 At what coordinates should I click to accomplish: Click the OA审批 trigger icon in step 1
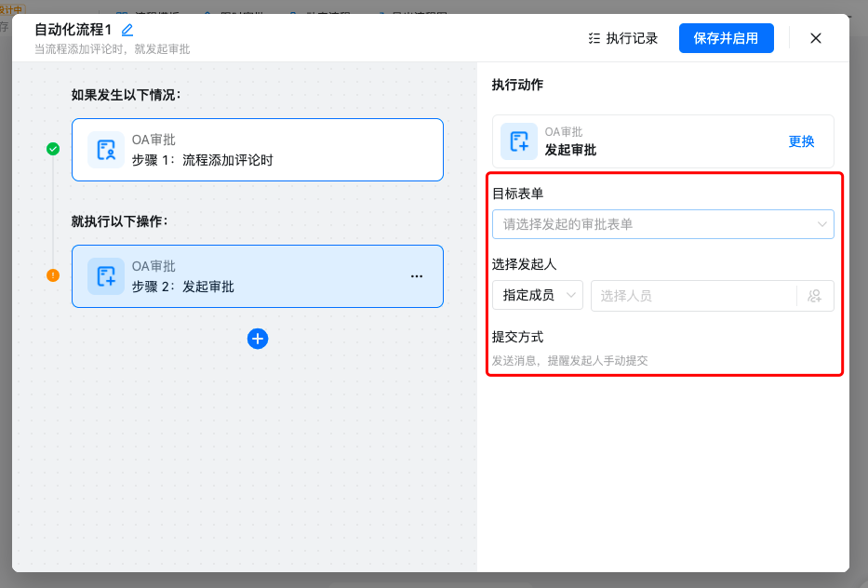click(x=106, y=150)
